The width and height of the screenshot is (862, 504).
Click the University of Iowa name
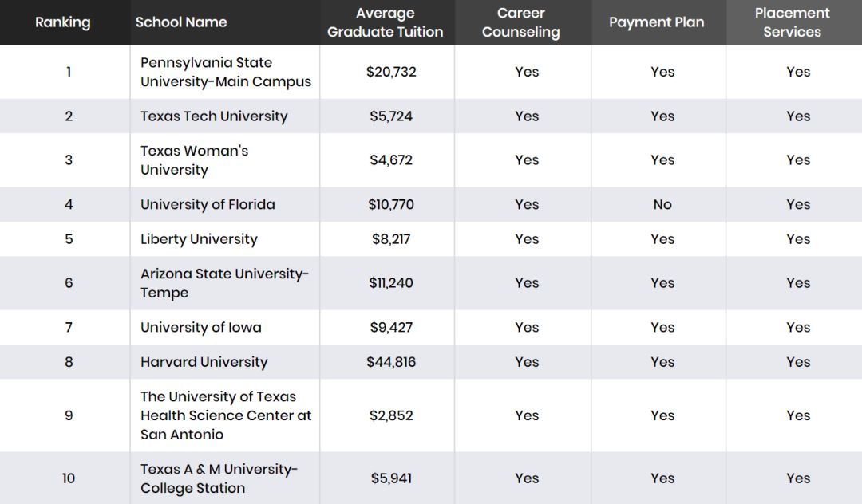(x=201, y=328)
